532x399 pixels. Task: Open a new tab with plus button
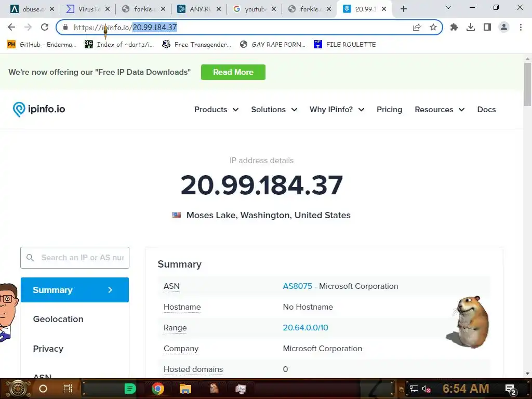tap(403, 9)
